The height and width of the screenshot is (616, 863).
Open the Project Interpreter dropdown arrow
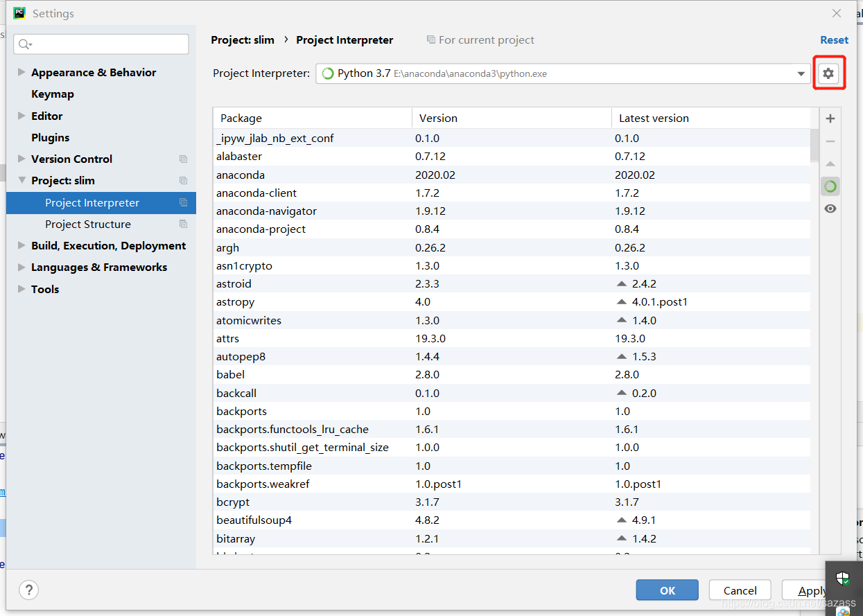[801, 73]
